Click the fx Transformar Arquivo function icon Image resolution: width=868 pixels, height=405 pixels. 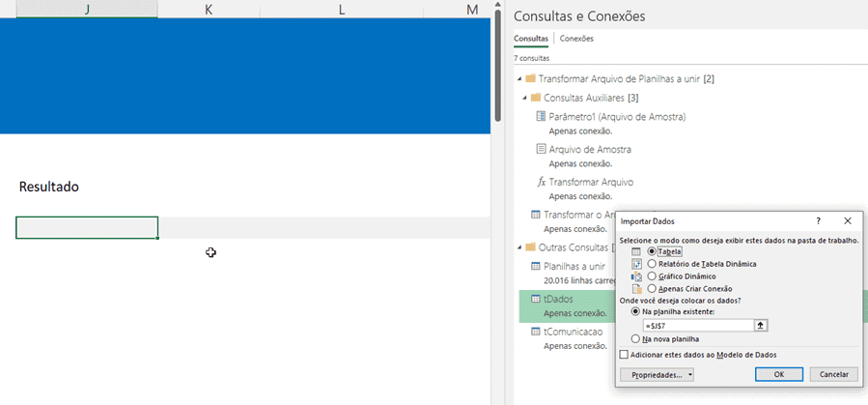tap(541, 182)
